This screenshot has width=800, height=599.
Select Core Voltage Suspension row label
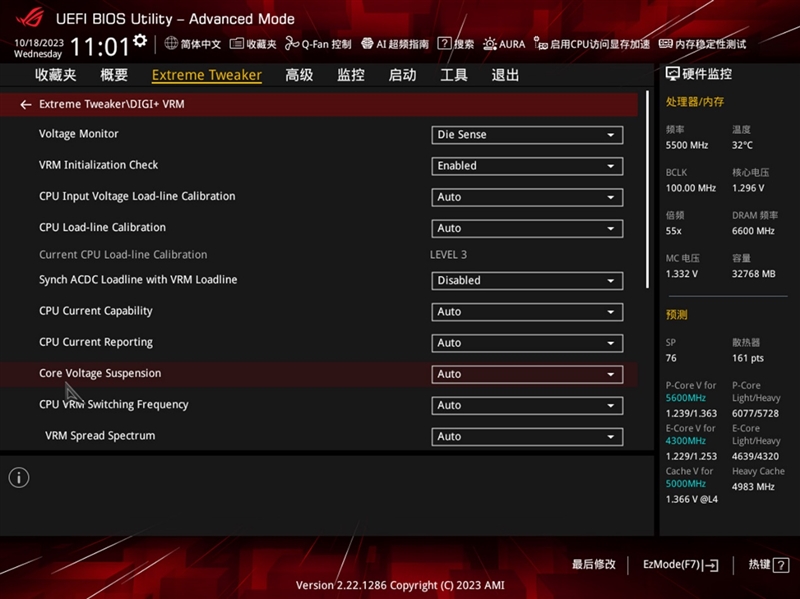(100, 373)
